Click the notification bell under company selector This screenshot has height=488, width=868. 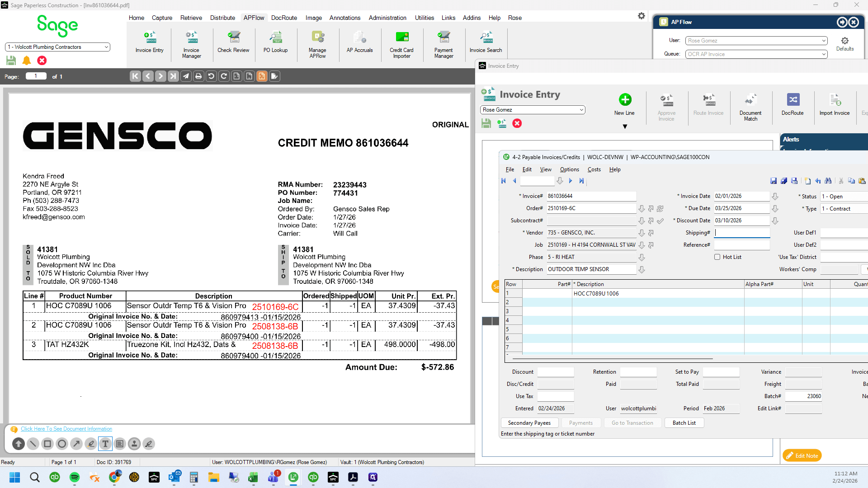click(x=27, y=61)
